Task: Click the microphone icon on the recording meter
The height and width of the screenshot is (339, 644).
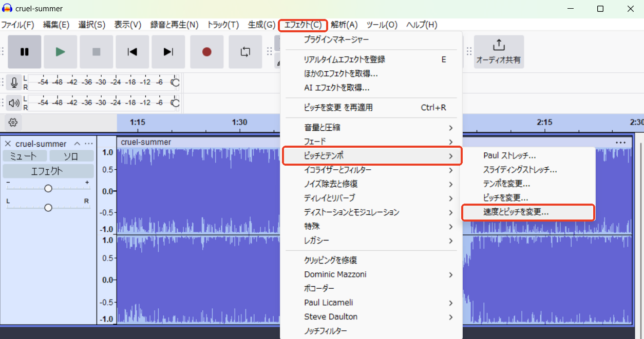Action: (x=13, y=82)
